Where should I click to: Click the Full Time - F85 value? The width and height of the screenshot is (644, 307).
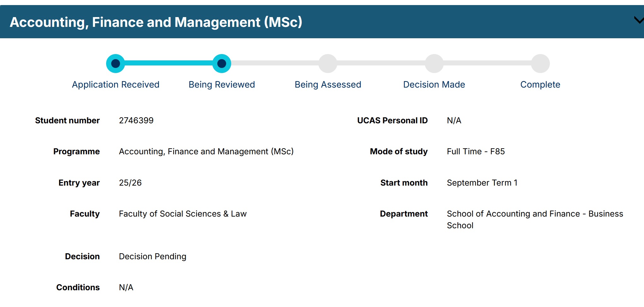click(476, 151)
